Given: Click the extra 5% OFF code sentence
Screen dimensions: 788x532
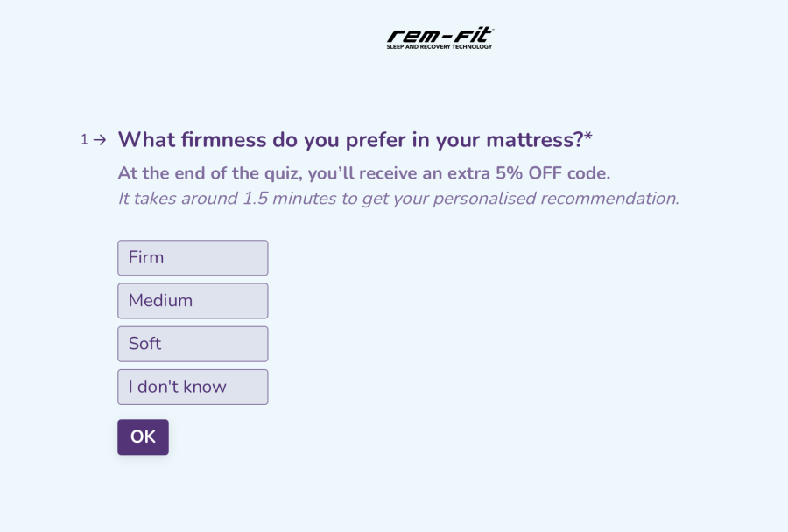Looking at the screenshot, I should pyautogui.click(x=363, y=173).
